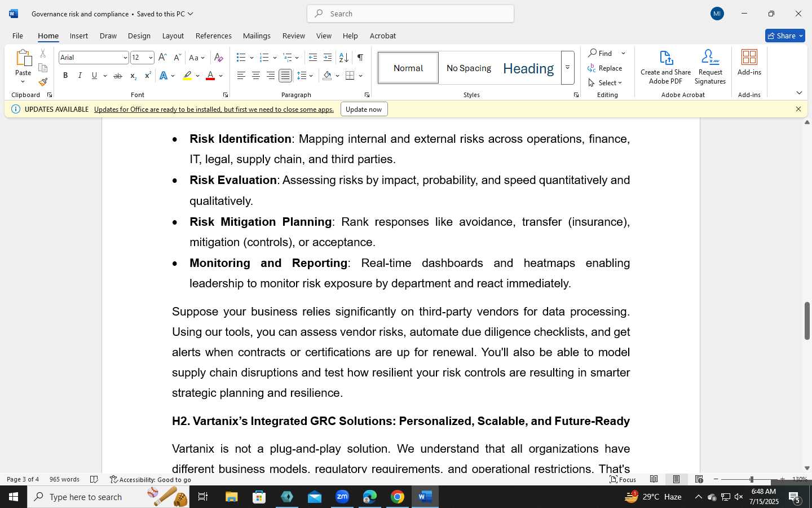812x508 pixels.
Task: Switch to the Design tab
Action: [x=139, y=36]
